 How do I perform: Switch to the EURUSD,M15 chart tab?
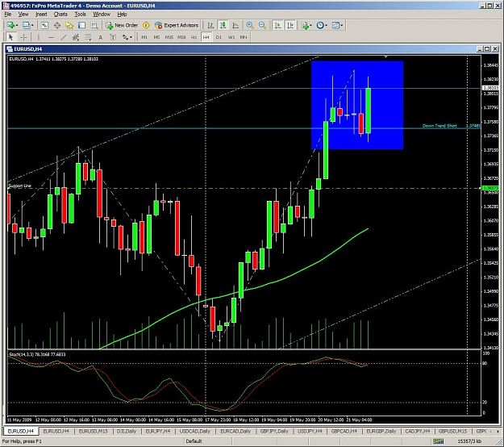pyautogui.click(x=94, y=431)
